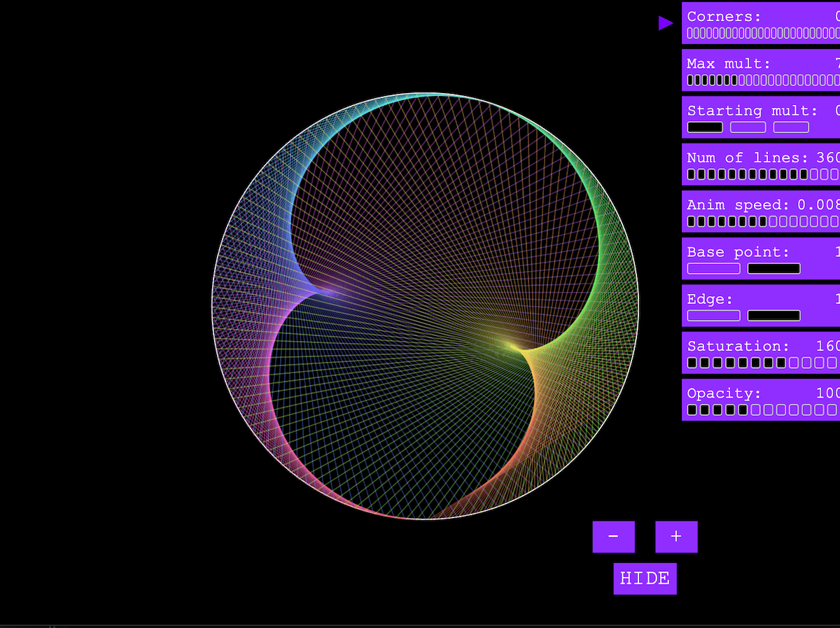This screenshot has width=840, height=628.
Task: Click the play triangle to start animation
Action: click(664, 22)
